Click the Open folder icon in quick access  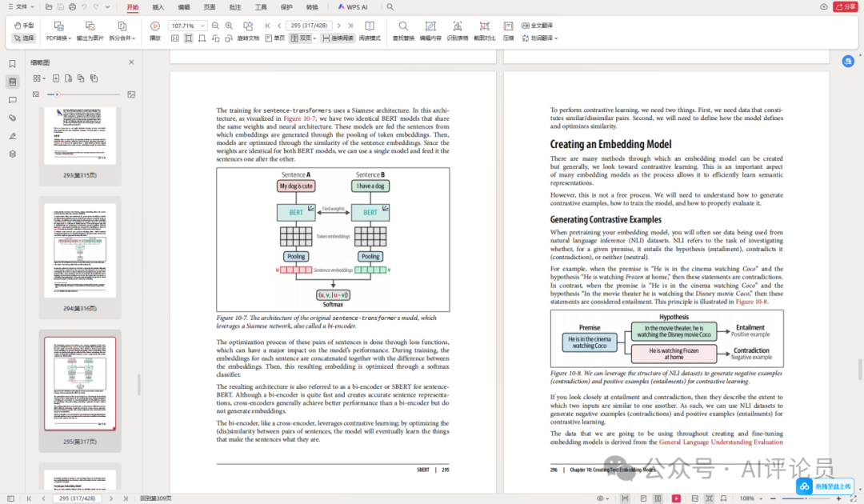[x=49, y=6]
